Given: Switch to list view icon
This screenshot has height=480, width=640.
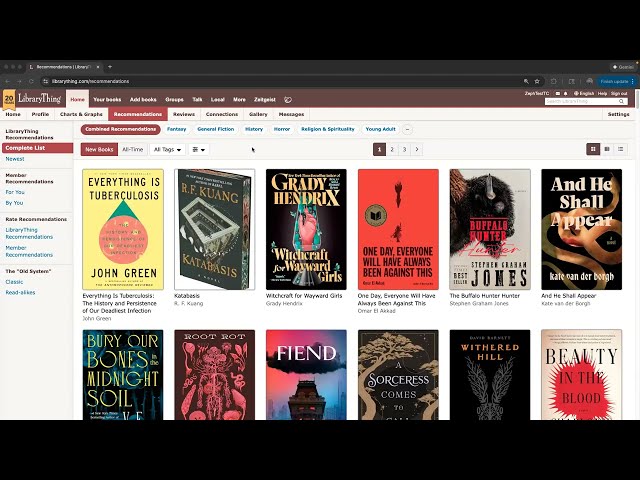Looking at the screenshot, I should point(620,149).
